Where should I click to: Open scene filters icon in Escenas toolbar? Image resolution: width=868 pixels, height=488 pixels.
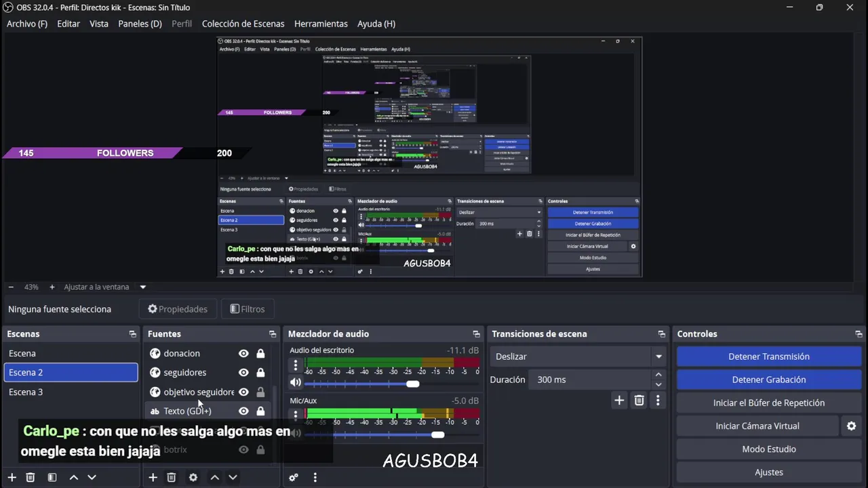click(x=52, y=477)
